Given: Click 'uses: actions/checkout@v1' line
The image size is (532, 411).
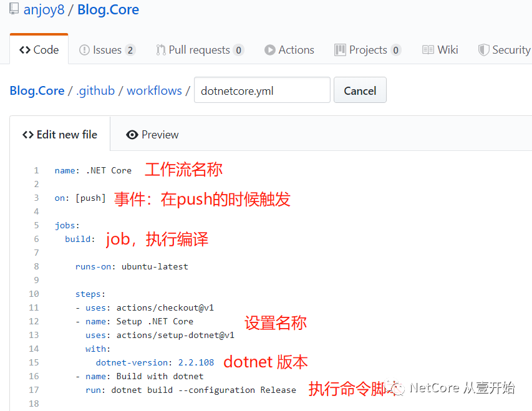Looking at the screenshot, I should click(145, 307).
